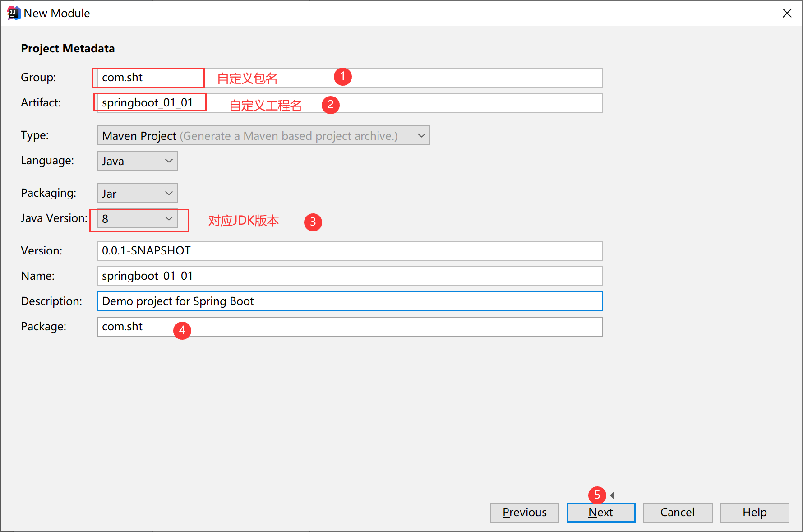Click the Group input field
The height and width of the screenshot is (532, 803).
click(350, 78)
